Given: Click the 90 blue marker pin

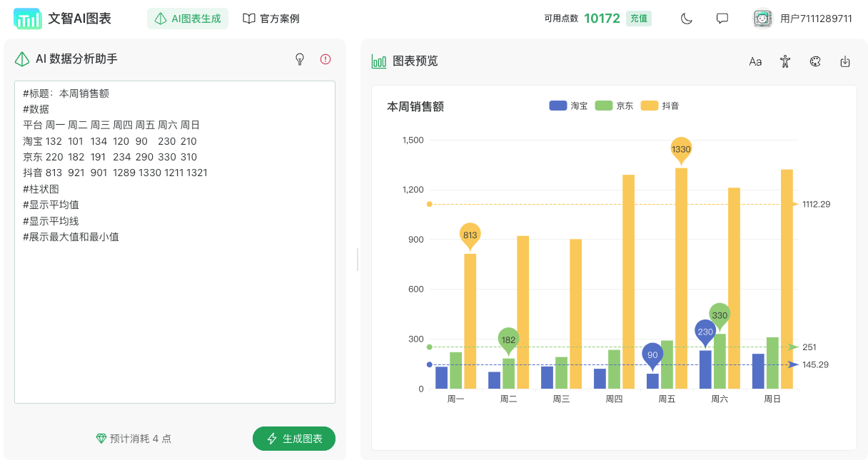Looking at the screenshot, I should (x=652, y=357).
